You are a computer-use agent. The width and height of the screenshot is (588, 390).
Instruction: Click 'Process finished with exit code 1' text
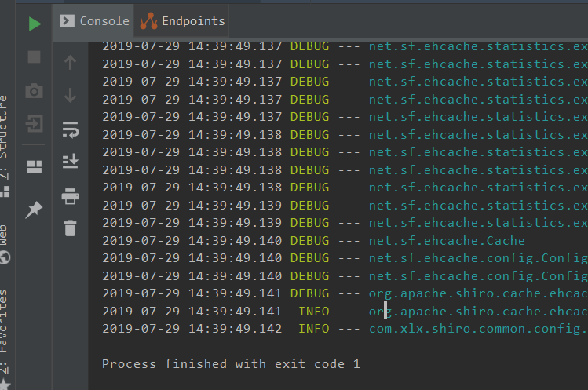[231, 364]
